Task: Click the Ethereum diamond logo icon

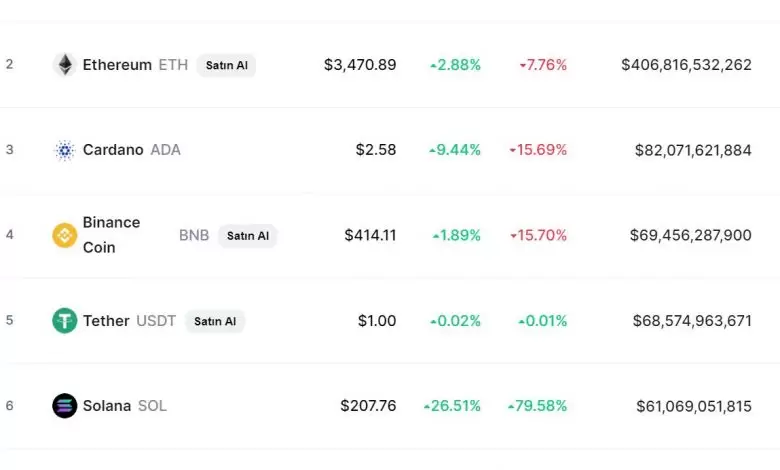Action: (65, 65)
